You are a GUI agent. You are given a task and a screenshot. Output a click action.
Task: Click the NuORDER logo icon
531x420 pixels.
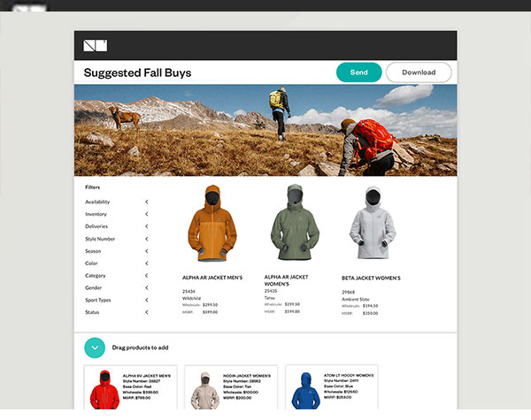[96, 46]
